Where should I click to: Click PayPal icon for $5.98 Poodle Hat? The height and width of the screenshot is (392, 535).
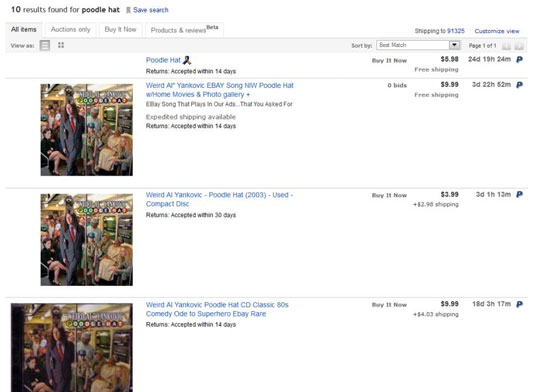[x=519, y=60]
